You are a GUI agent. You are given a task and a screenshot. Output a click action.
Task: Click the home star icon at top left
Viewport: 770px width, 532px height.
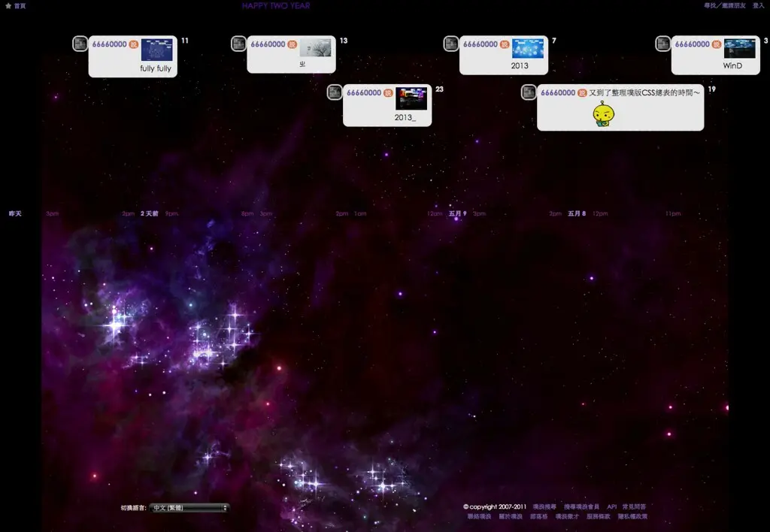(x=8, y=6)
